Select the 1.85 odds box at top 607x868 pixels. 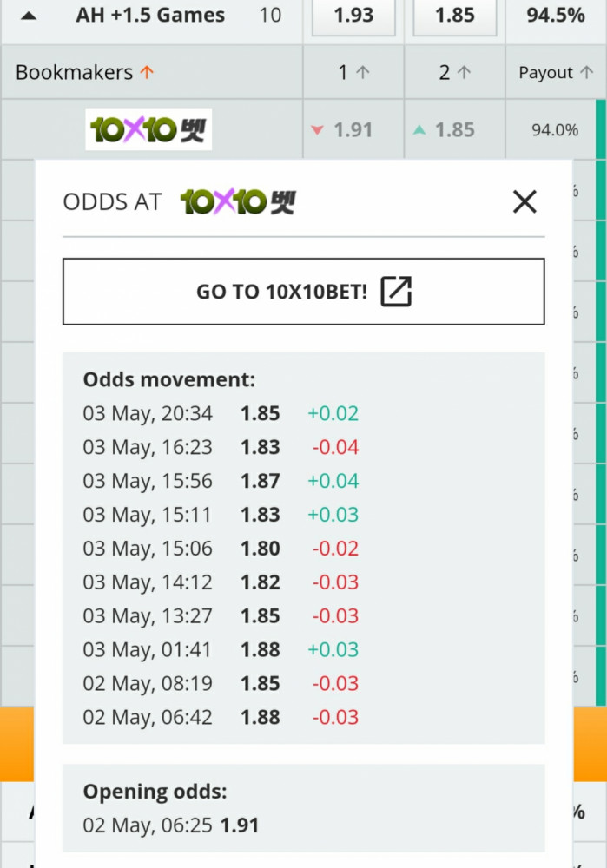click(x=455, y=16)
